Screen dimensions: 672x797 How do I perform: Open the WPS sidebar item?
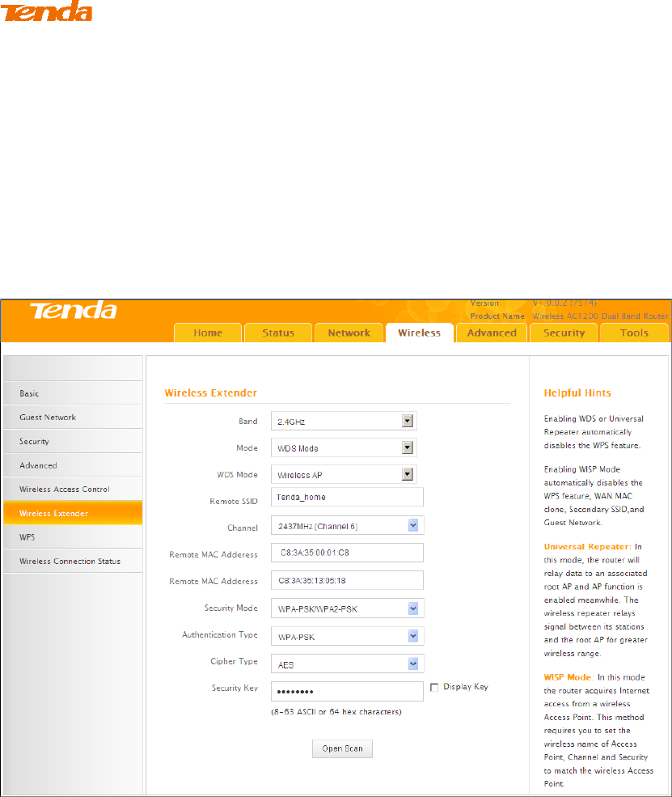click(73, 537)
